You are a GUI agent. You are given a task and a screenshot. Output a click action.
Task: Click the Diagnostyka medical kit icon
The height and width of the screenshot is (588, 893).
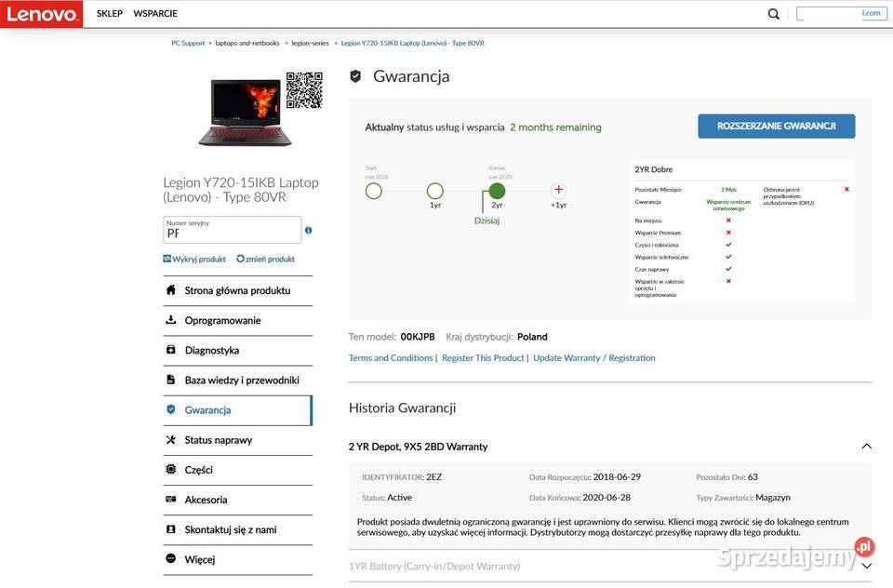171,349
